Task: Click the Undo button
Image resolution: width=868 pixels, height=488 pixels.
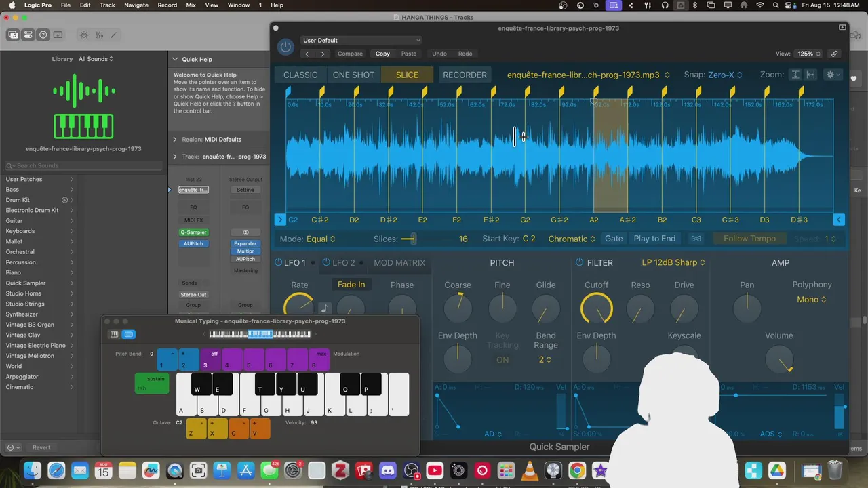Action: click(439, 54)
